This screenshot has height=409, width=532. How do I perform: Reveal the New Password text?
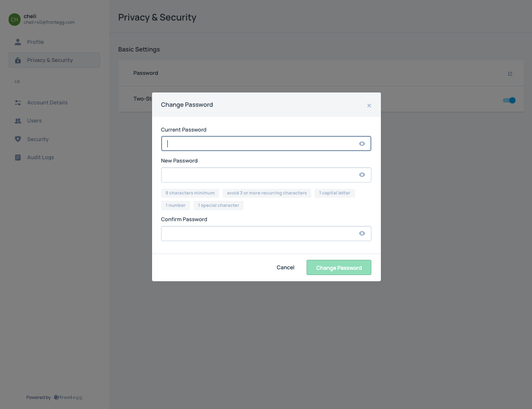coord(362,174)
